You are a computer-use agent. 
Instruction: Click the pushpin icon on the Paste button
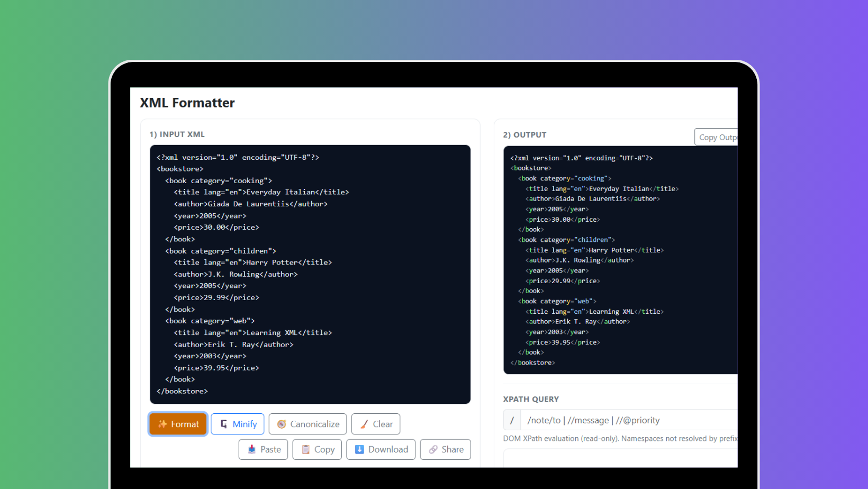click(x=251, y=449)
